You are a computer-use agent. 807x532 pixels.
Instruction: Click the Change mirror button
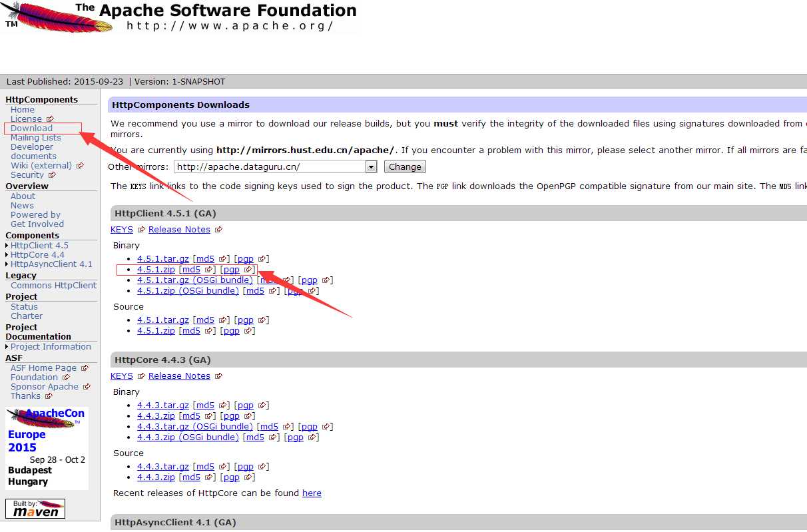405,166
